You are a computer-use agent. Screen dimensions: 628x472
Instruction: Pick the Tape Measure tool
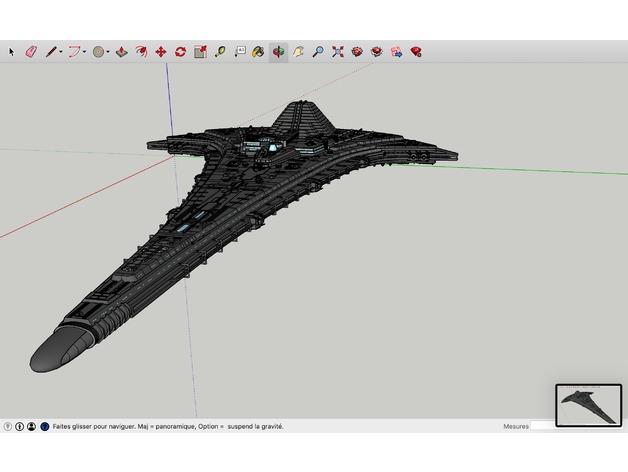[220, 52]
